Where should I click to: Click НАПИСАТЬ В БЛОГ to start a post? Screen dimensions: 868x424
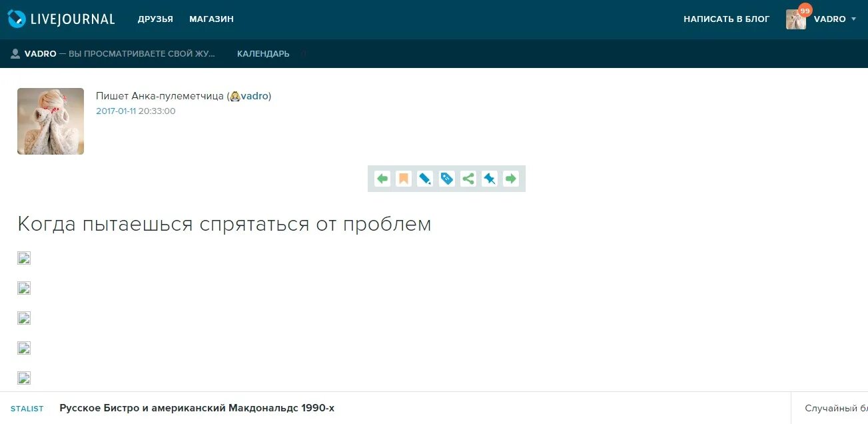(725, 19)
